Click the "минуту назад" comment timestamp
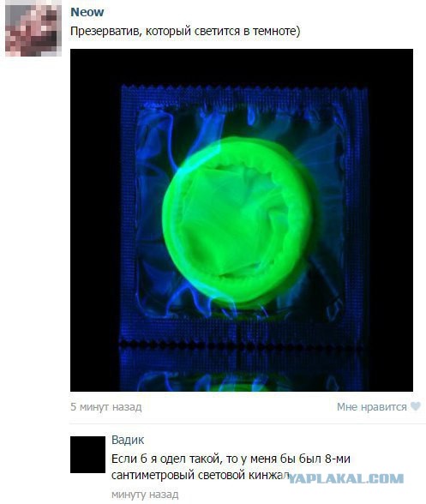This screenshot has width=426, height=504. click(145, 494)
